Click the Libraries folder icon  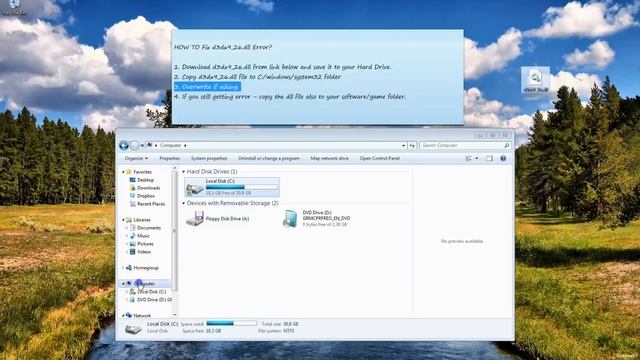point(129,220)
